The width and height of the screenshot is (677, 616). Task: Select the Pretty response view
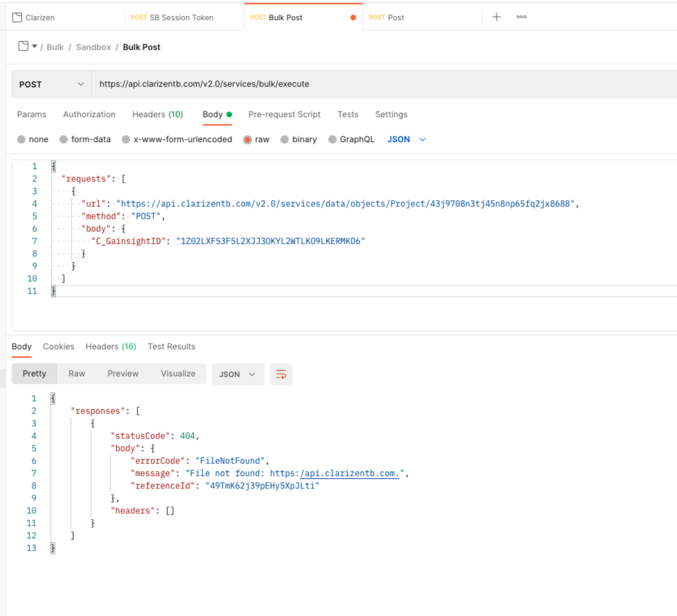click(35, 374)
